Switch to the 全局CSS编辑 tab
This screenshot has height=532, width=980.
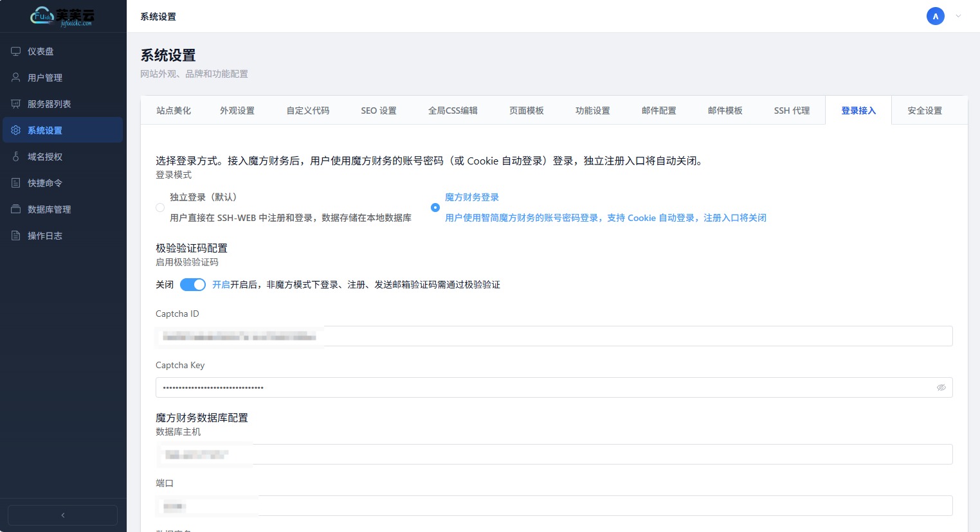coord(453,111)
